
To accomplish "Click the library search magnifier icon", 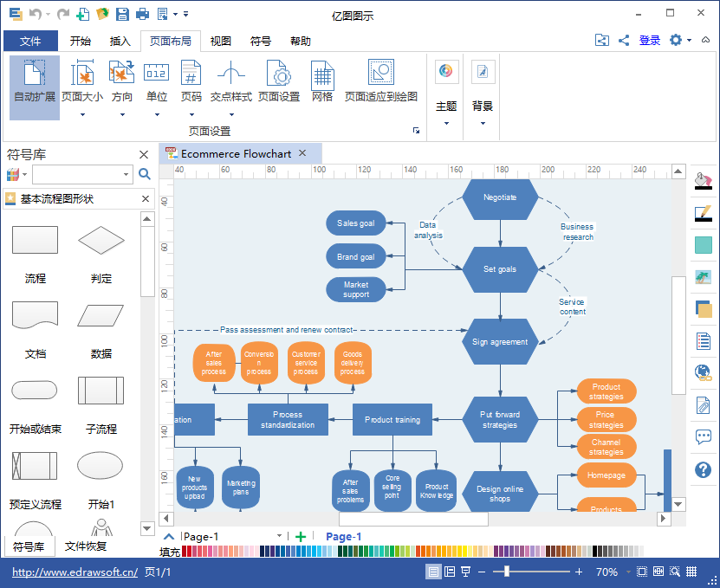I will pos(144,174).
